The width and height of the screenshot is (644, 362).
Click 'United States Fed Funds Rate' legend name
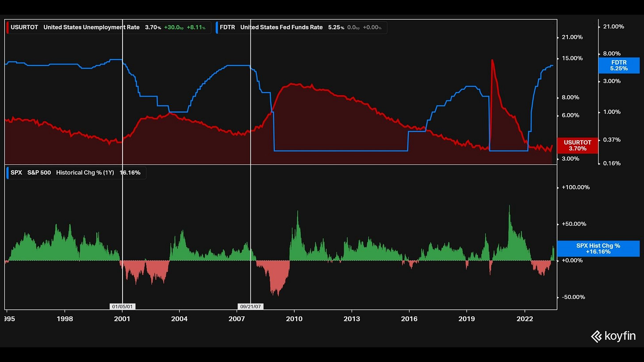click(x=281, y=27)
